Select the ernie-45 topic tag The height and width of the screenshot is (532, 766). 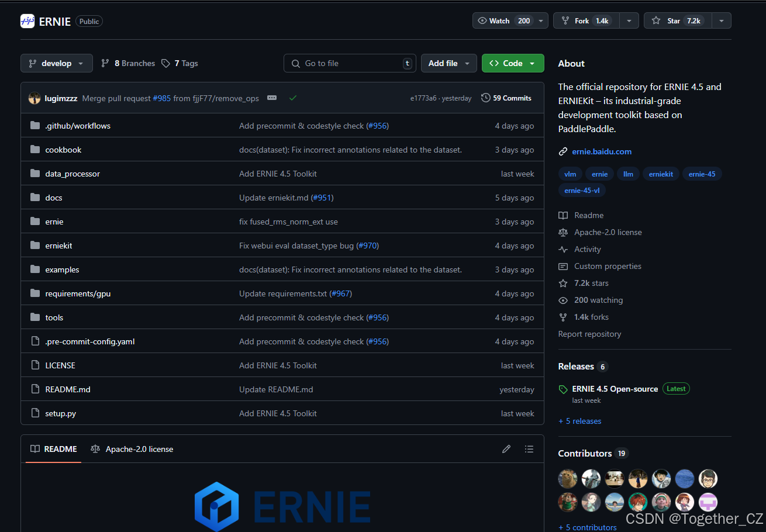click(702, 174)
